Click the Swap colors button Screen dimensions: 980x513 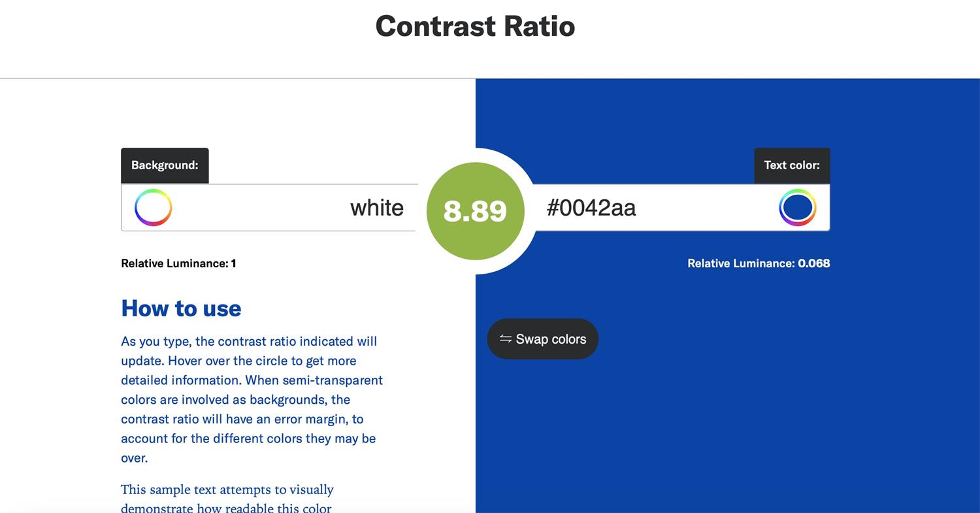point(543,339)
